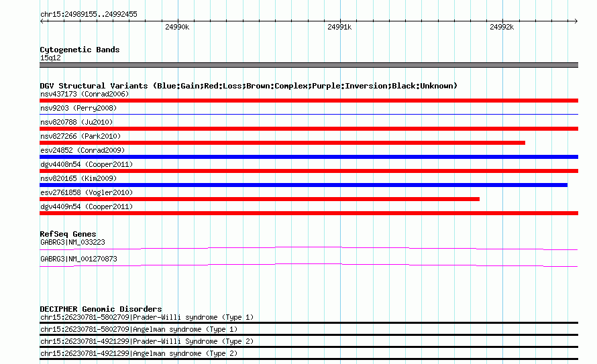
Task: Open Angelman syndrome (Type 1) entry
Action: (139, 329)
